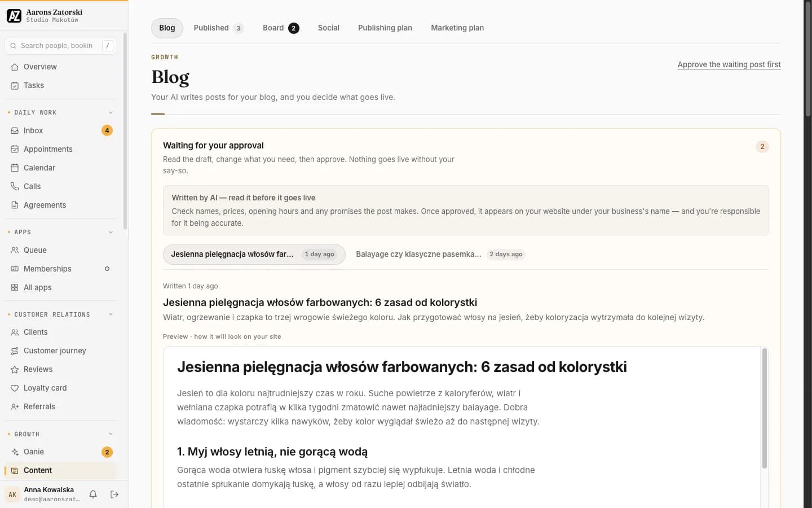
Task: Click the 'Written 1 day ago' text
Action: [x=191, y=286]
